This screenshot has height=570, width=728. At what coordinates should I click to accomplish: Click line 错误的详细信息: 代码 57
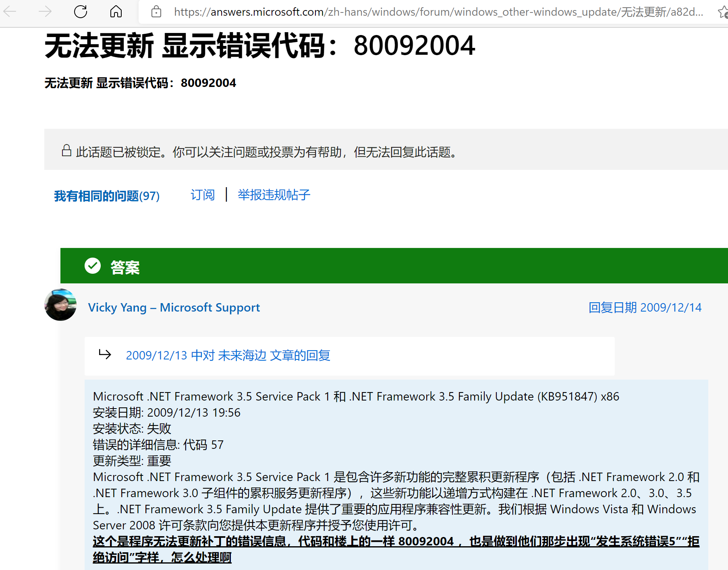coord(158,445)
